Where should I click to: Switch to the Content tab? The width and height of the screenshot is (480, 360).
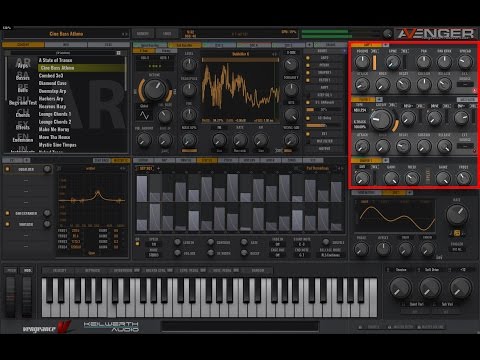click(x=23, y=45)
